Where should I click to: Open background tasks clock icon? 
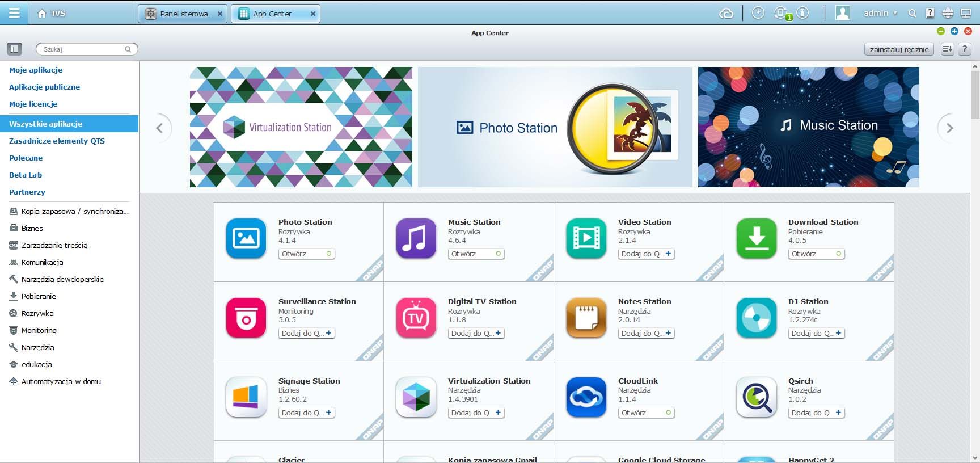point(758,12)
